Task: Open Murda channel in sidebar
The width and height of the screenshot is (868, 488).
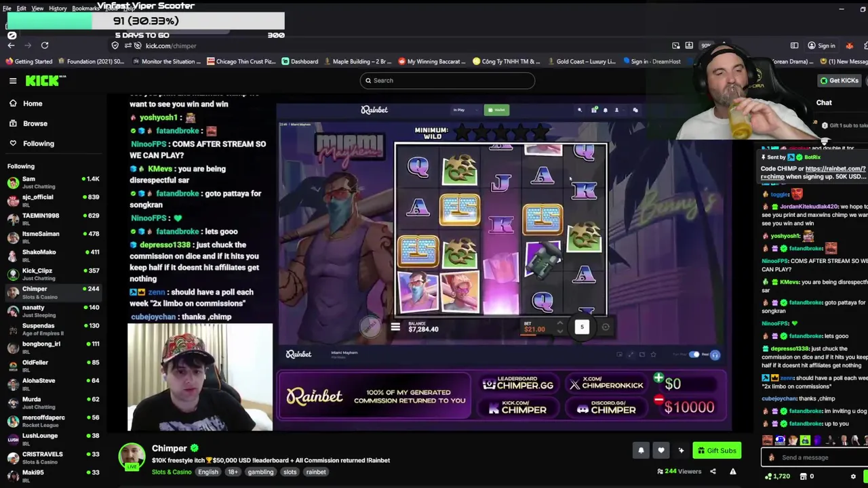Action: point(53,403)
